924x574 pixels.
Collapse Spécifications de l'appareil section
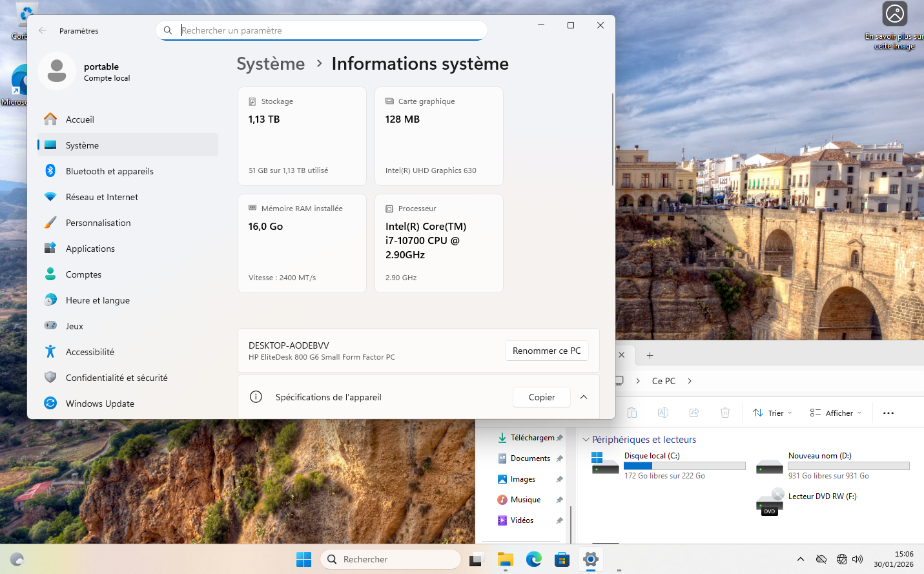coord(584,397)
